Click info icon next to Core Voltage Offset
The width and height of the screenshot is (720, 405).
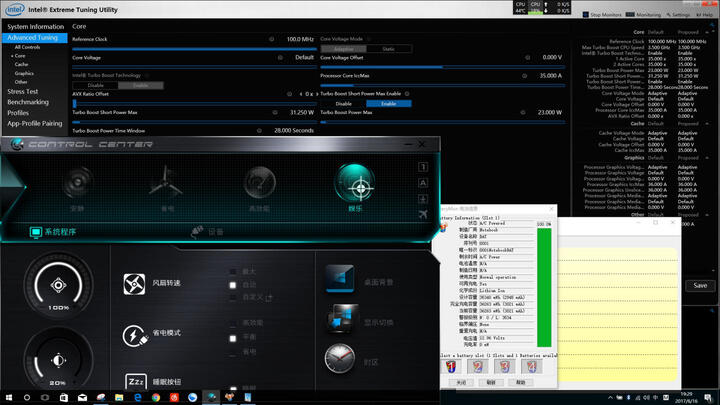(528, 58)
